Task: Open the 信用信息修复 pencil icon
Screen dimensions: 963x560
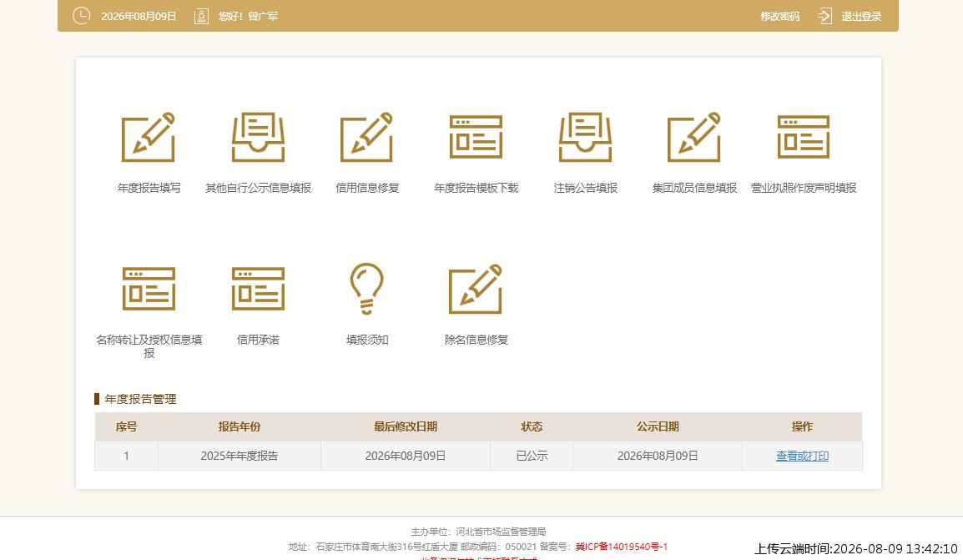Action: coord(366,138)
